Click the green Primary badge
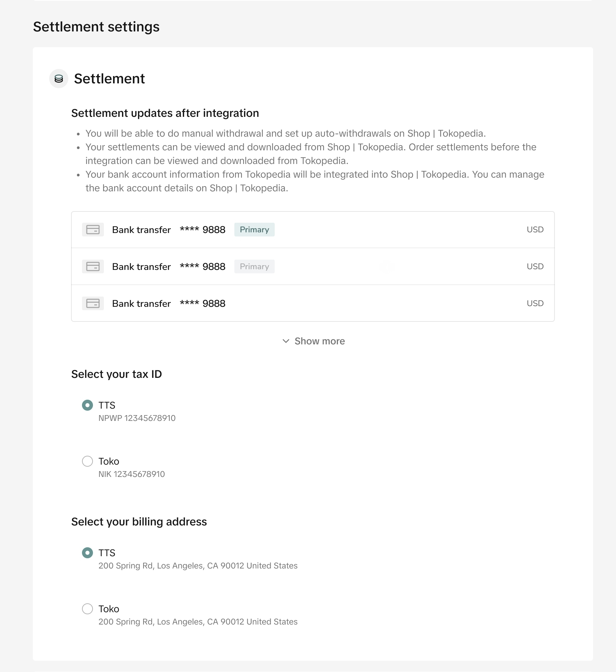The image size is (616, 672). 254,230
